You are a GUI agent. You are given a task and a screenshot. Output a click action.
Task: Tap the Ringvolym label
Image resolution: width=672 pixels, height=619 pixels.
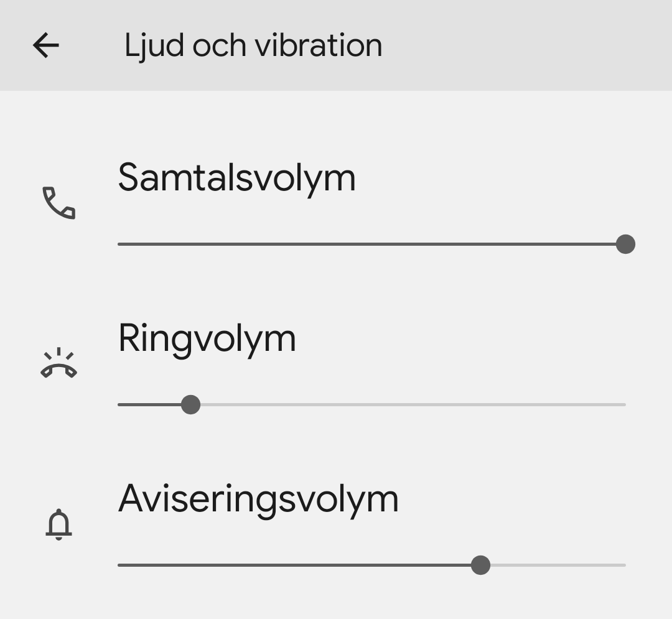coord(207,338)
